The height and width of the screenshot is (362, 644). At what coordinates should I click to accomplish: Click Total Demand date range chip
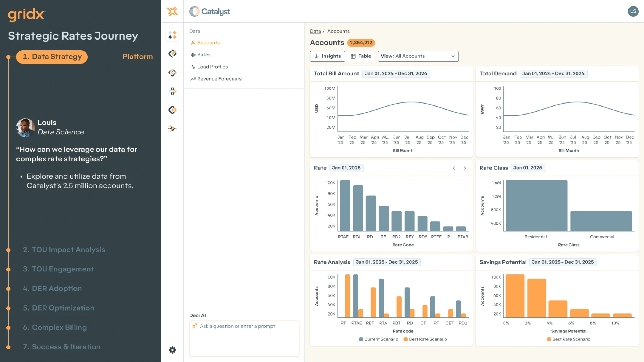(x=553, y=74)
